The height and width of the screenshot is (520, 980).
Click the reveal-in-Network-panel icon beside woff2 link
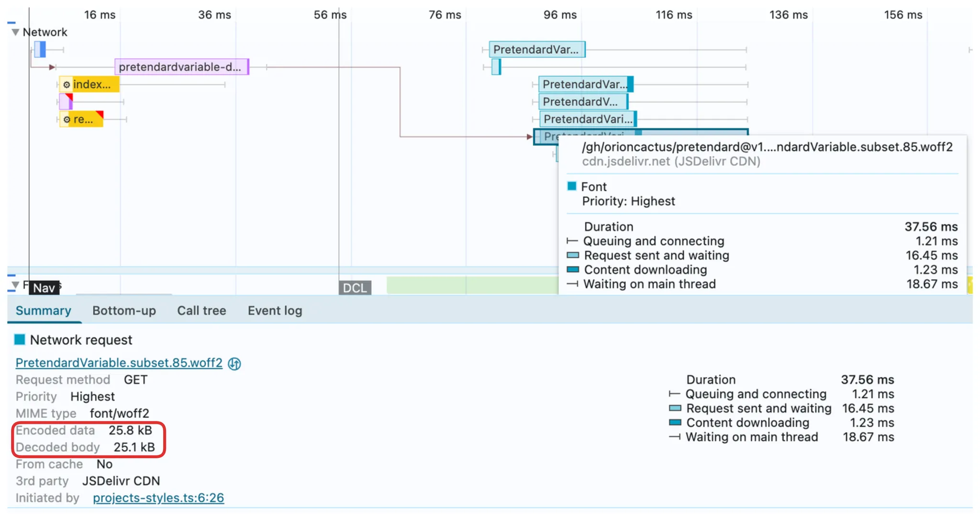pyautogui.click(x=234, y=364)
